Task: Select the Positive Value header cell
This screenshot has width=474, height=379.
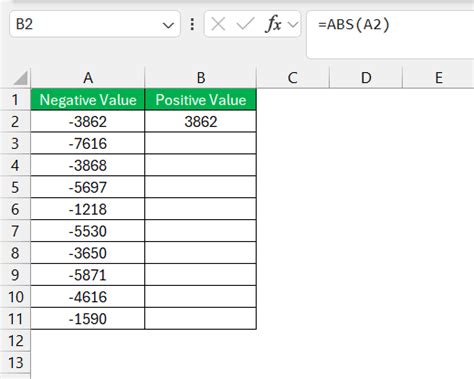Action: [x=201, y=100]
